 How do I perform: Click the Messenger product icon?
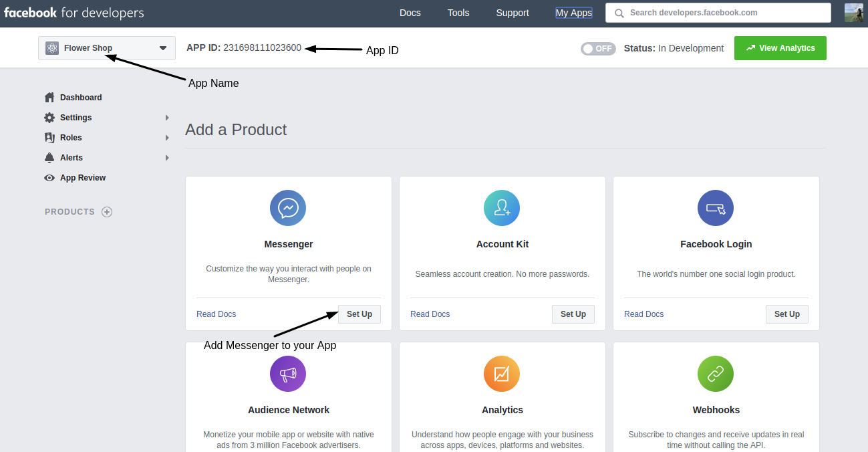pos(288,208)
